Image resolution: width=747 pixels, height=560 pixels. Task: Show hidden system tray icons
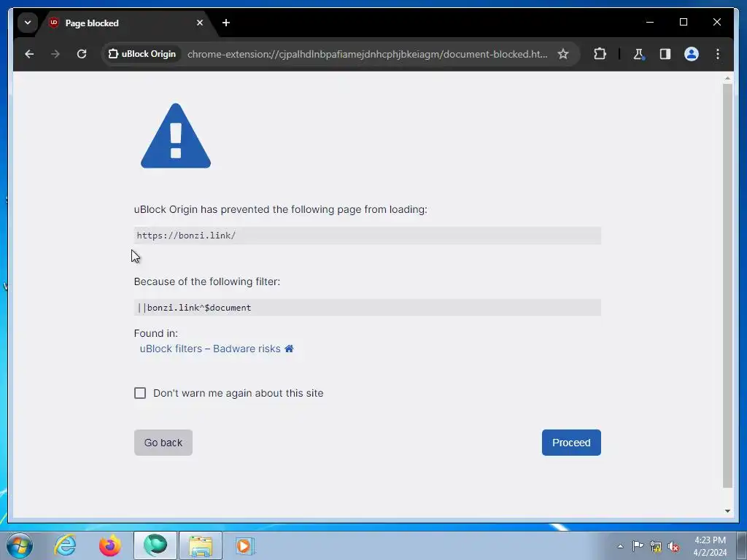[620, 546]
